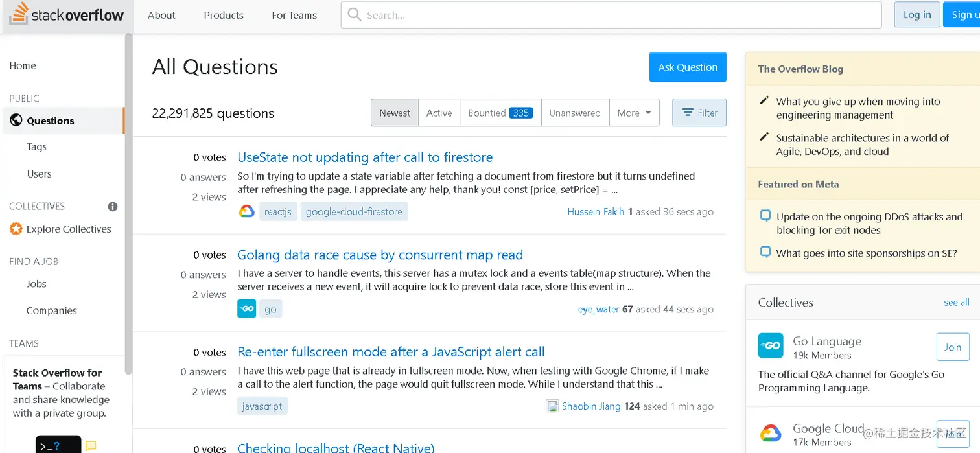Go to Home in sidebar
Image resolution: width=980 pixels, height=453 pixels.
(23, 65)
